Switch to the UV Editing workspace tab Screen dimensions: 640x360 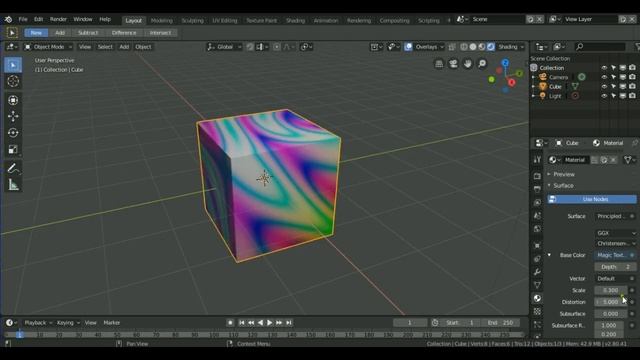pyautogui.click(x=224, y=20)
